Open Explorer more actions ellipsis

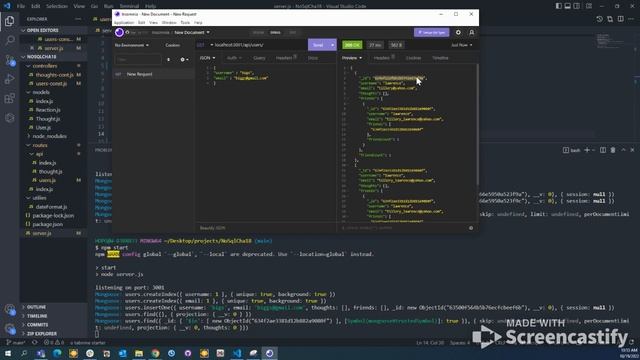78,19
